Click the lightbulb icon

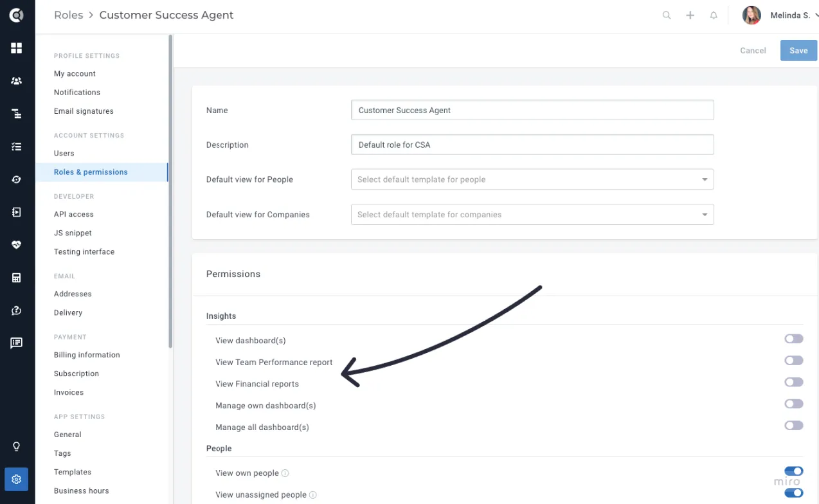click(x=17, y=447)
